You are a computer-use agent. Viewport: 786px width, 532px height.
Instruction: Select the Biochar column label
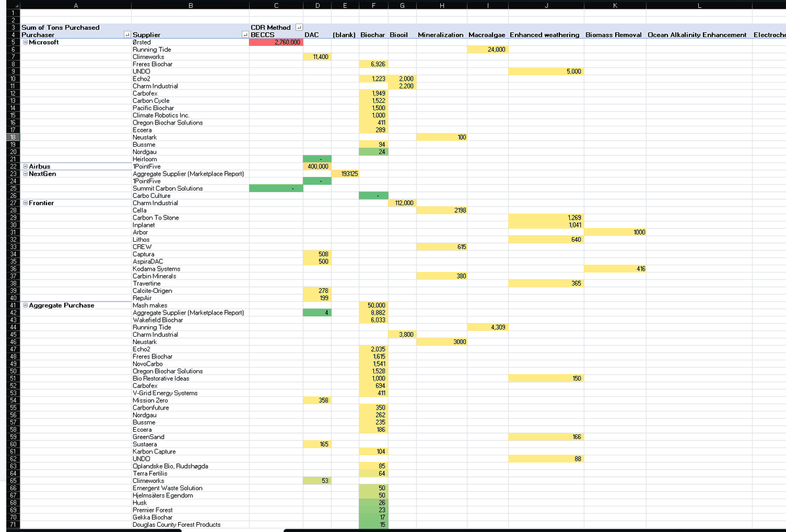373,35
